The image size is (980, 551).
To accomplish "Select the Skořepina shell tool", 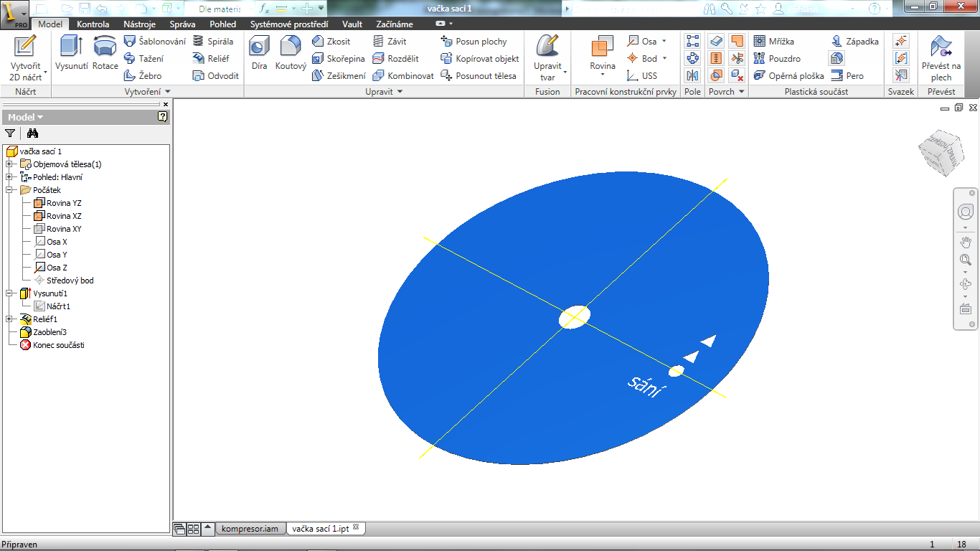I will click(339, 59).
